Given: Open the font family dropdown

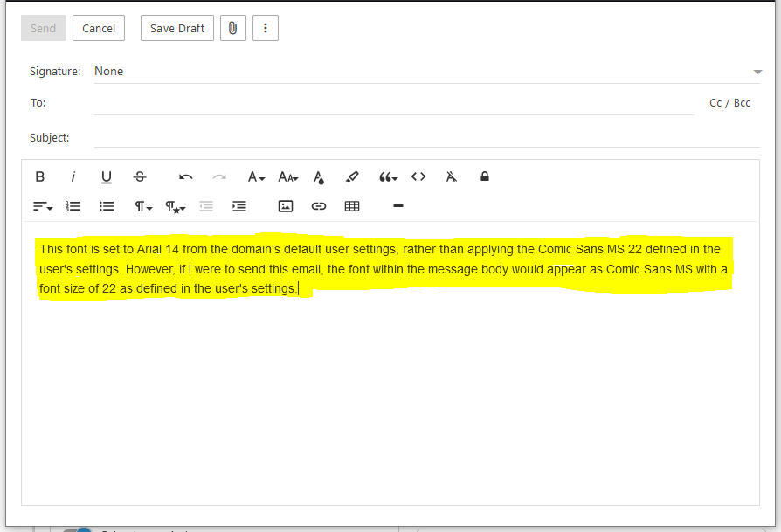Looking at the screenshot, I should coord(256,176).
